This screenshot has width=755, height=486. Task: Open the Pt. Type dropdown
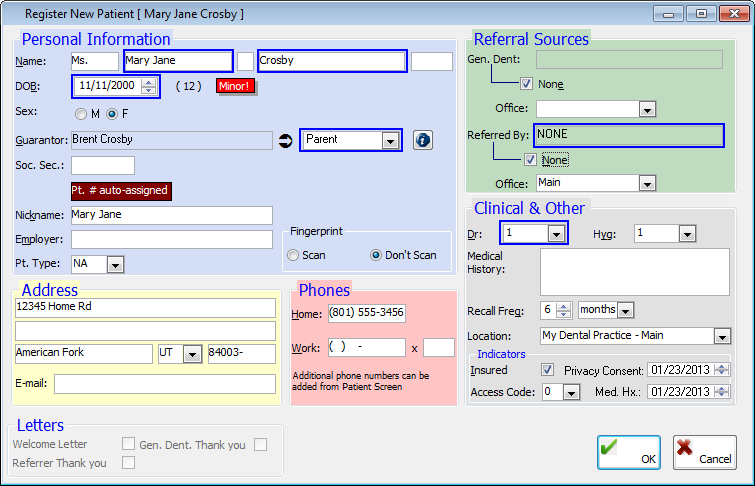coord(114,265)
